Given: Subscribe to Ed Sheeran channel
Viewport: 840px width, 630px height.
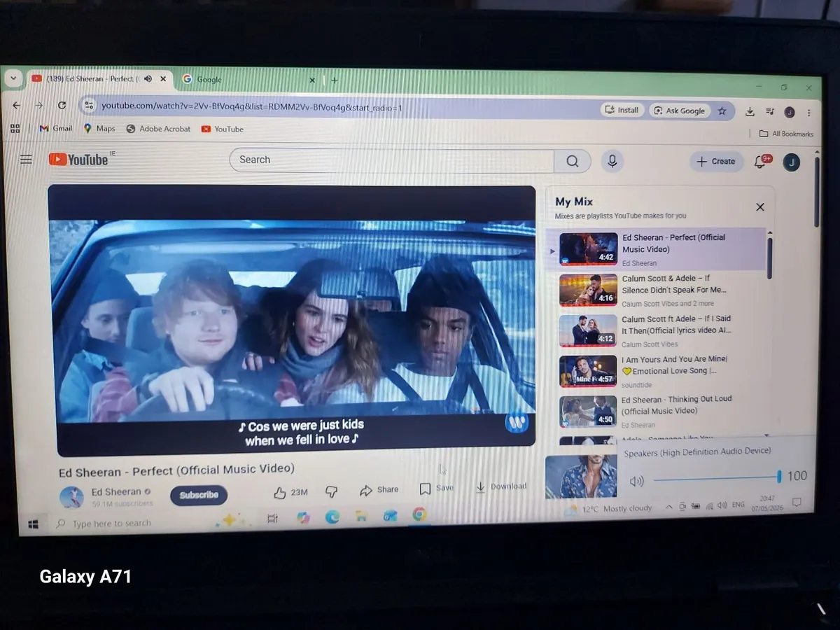Looking at the screenshot, I should pos(199,495).
